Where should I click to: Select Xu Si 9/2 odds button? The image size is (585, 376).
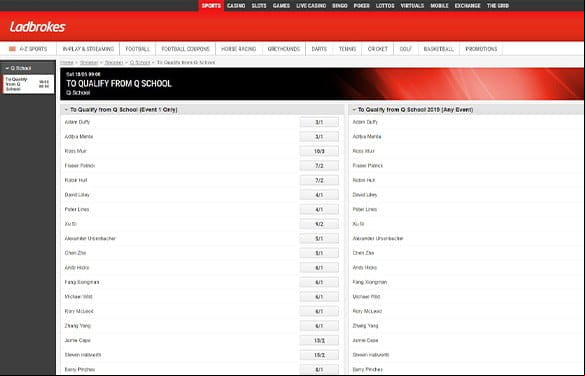pos(319,224)
